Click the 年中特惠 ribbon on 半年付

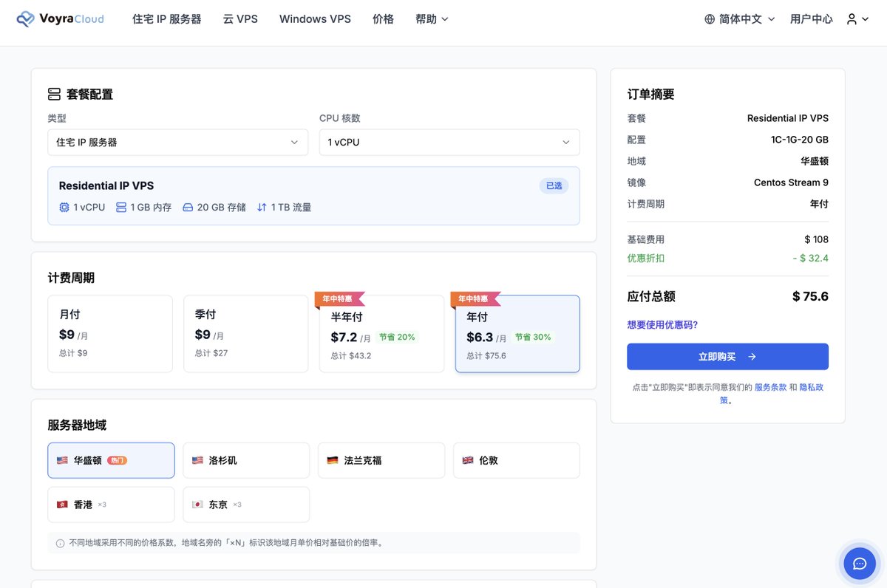[x=340, y=299]
